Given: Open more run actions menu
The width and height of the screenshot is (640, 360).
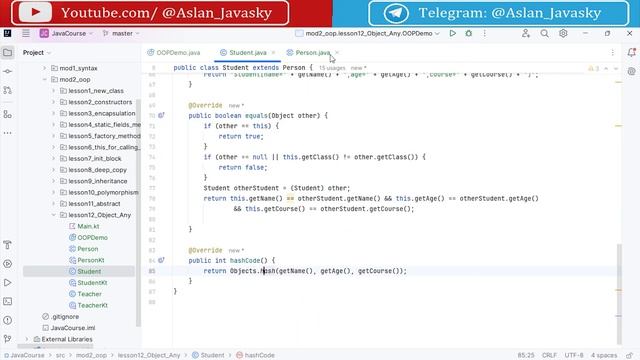Looking at the screenshot, I should pyautogui.click(x=484, y=33).
